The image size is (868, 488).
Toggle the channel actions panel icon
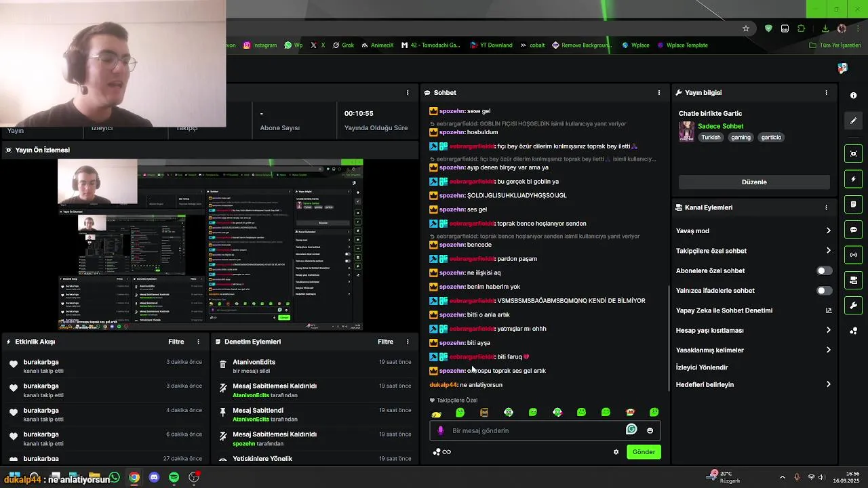coord(854,280)
